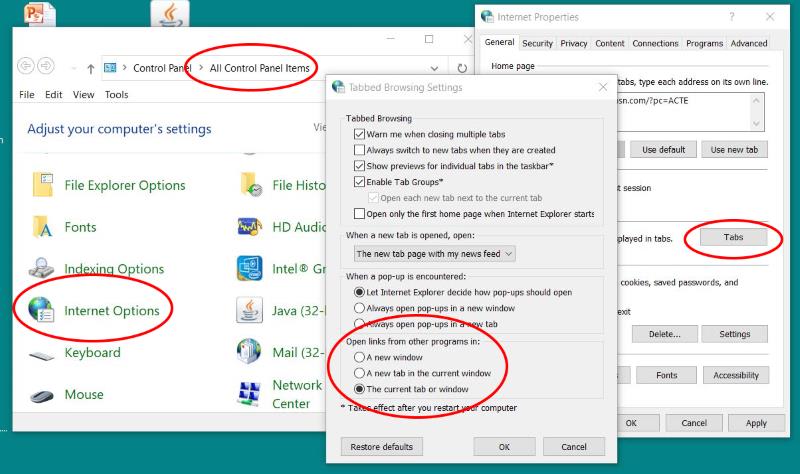Open the Keyboard icon in Control Panel
Screen dimensions: 800x474
pyautogui.click(x=41, y=355)
